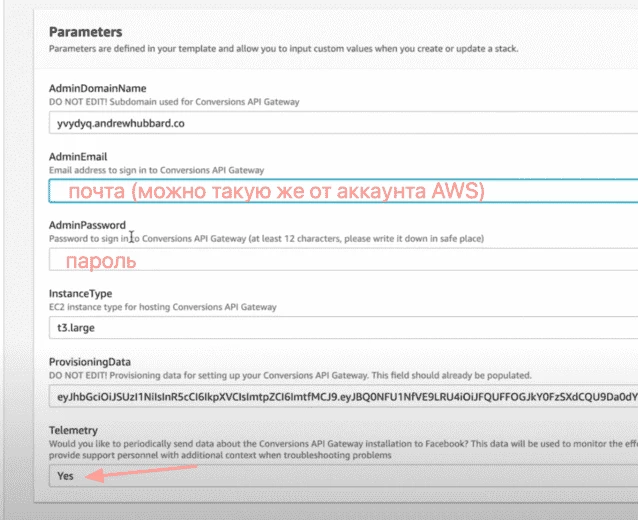The width and height of the screenshot is (638, 520).
Task: Click 'Provisioning data for setting up' description
Action: tap(290, 375)
